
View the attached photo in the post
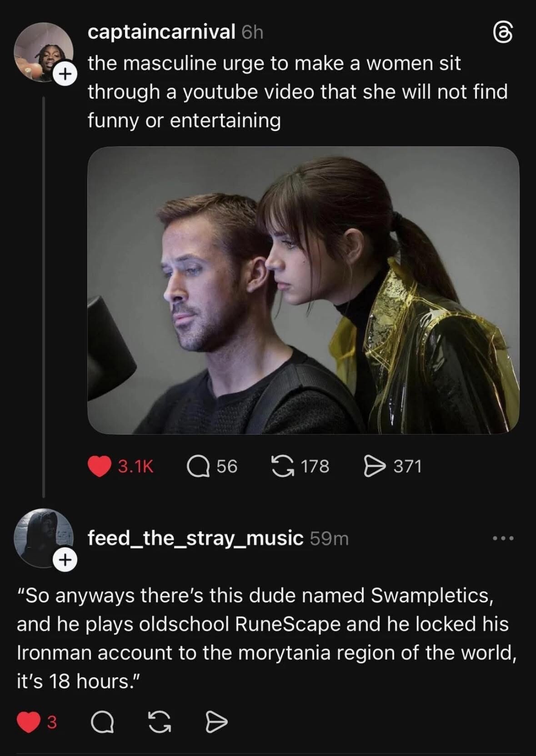click(x=303, y=290)
